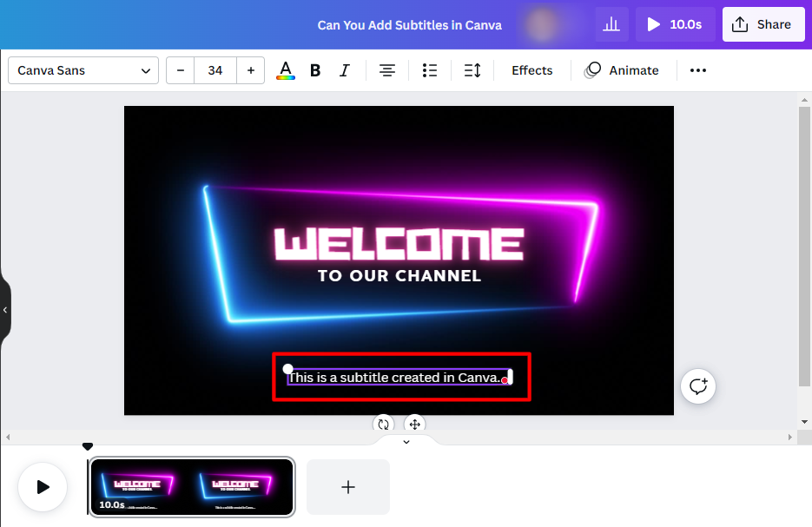Viewport: 812px width, 527px height.
Task: Click the Share button
Action: click(x=763, y=24)
